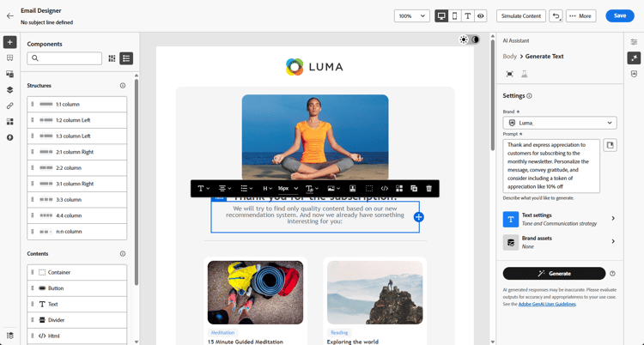
Task: Enable light mode on canvas
Action: pyautogui.click(x=464, y=39)
